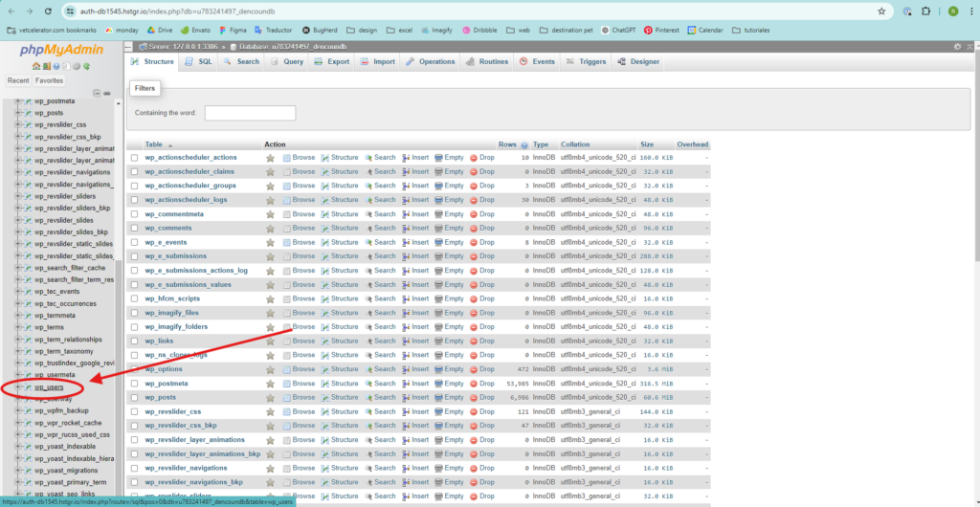Expand the wp_posts tree node

click(x=18, y=113)
